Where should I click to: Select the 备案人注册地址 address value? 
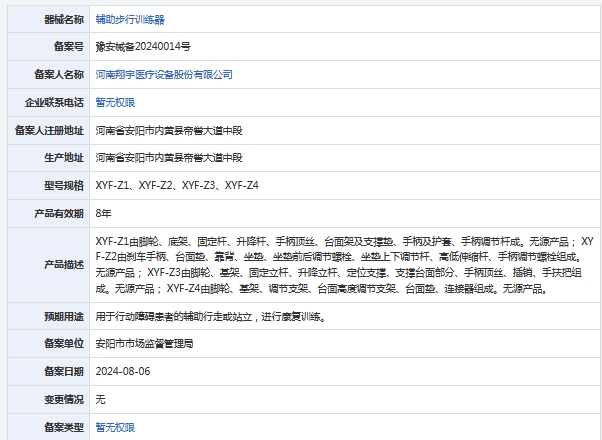[169, 131]
